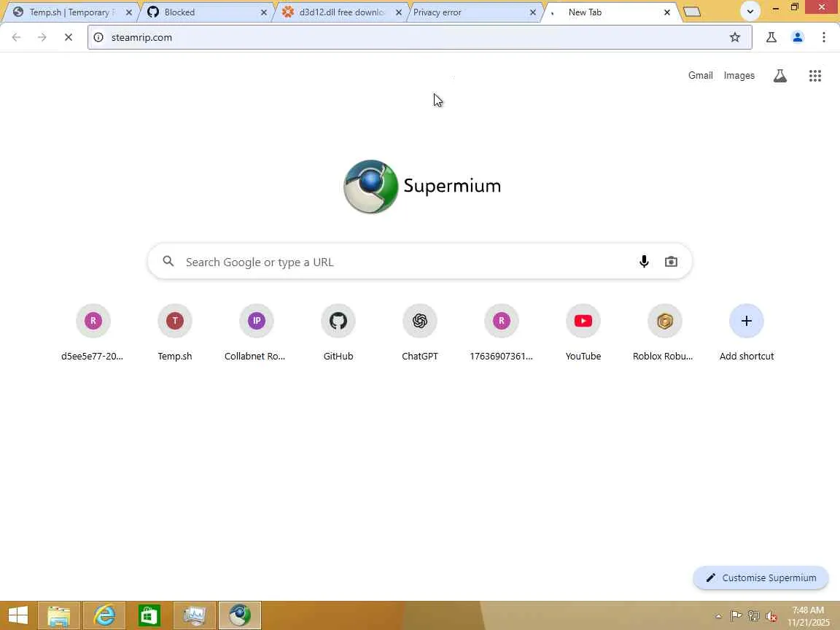Viewport: 840px width, 630px height.
Task: Go back to the previous page
Action: click(17, 37)
